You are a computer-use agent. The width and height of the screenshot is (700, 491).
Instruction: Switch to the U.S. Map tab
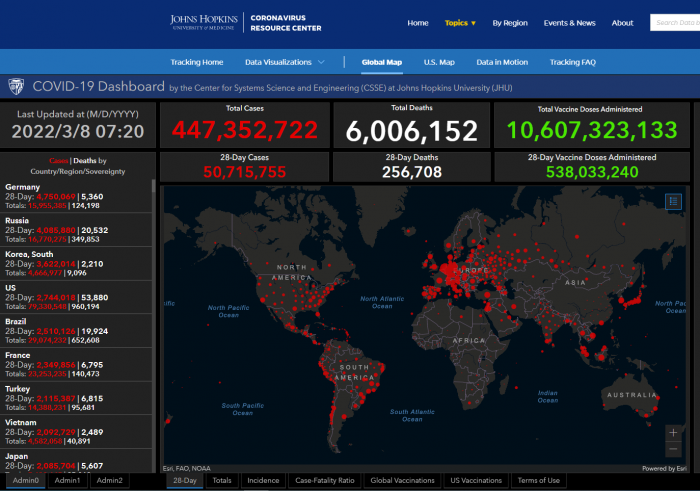439,62
